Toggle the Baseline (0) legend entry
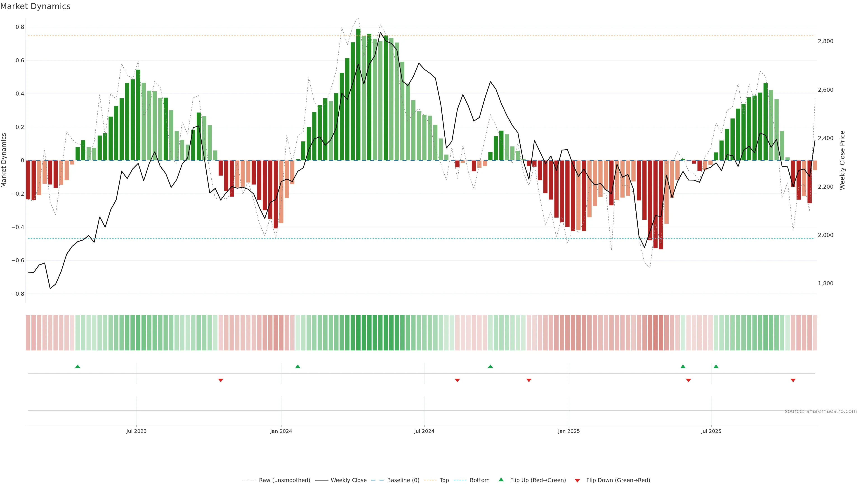The image size is (868, 488). (x=403, y=480)
